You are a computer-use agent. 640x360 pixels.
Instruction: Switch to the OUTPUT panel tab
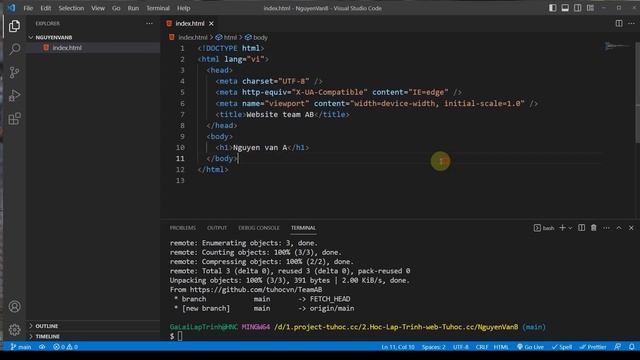217,228
